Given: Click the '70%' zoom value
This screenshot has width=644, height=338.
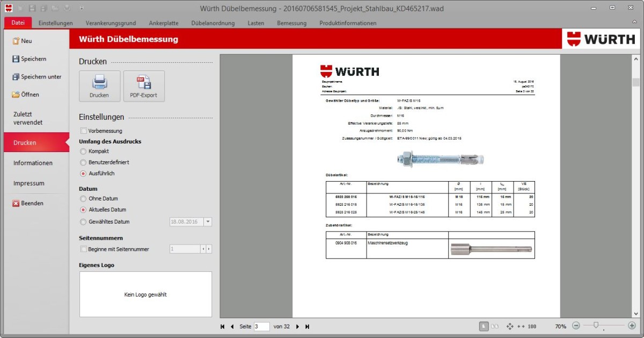Looking at the screenshot, I should 560,326.
